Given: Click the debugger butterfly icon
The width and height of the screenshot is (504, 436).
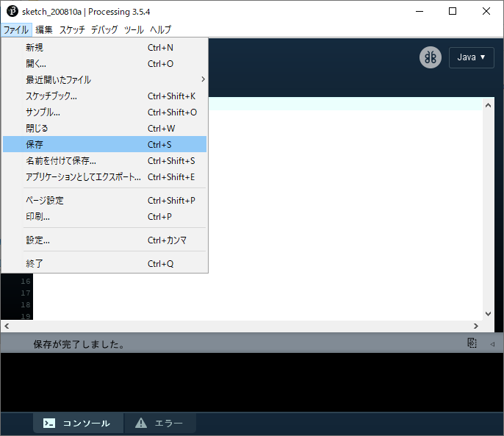Looking at the screenshot, I should [431, 57].
